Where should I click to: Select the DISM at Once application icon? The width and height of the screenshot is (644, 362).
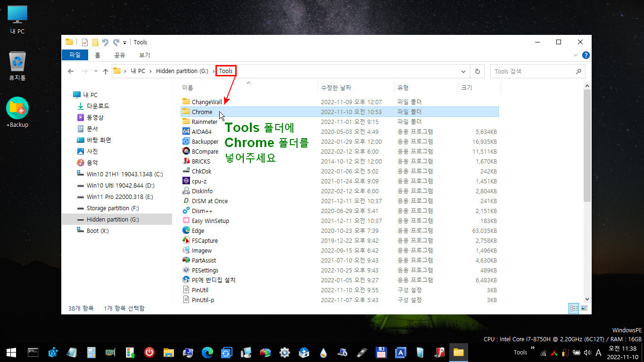pyautogui.click(x=186, y=201)
